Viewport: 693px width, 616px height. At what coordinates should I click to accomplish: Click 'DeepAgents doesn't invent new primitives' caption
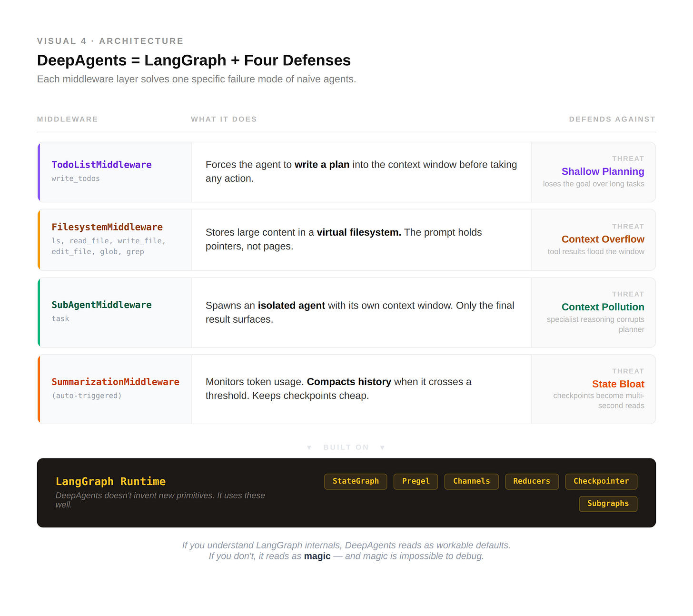point(160,500)
